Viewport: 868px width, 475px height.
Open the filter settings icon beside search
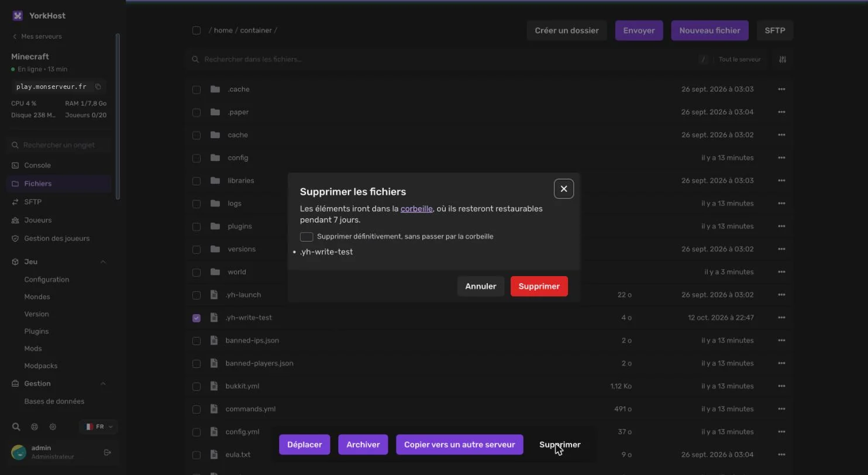click(x=783, y=59)
